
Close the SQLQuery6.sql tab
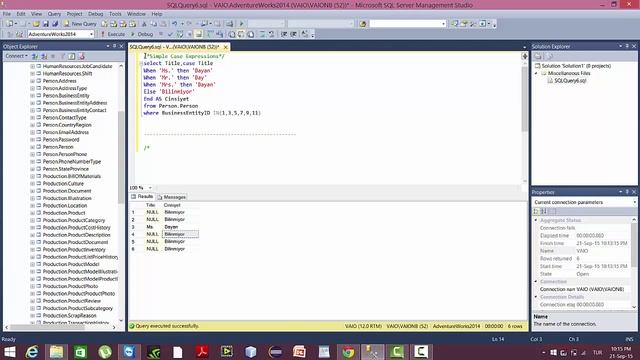pos(225,47)
